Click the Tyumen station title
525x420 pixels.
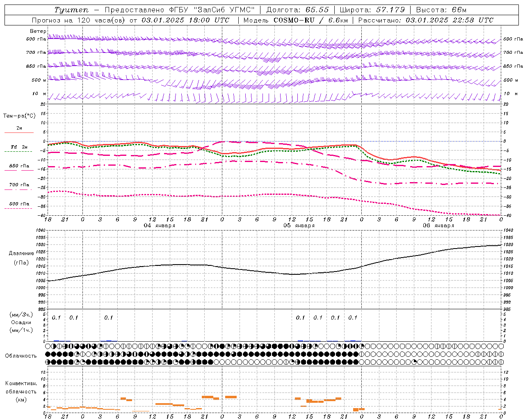[71, 10]
